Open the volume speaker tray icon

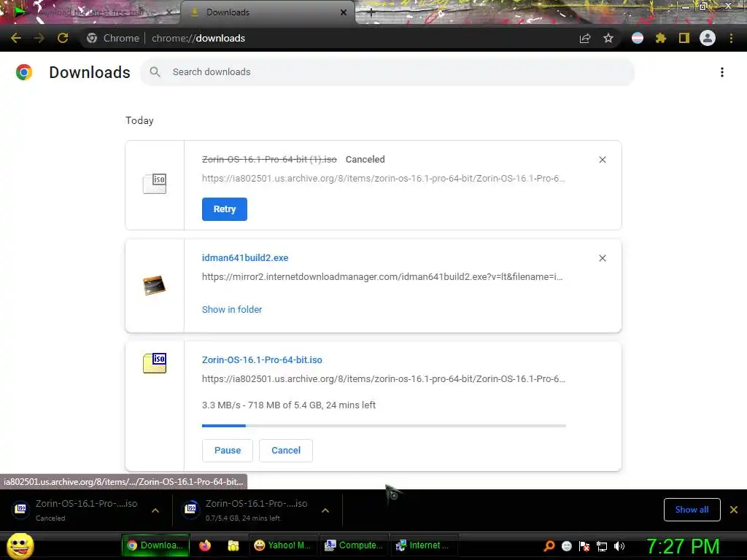click(x=619, y=545)
